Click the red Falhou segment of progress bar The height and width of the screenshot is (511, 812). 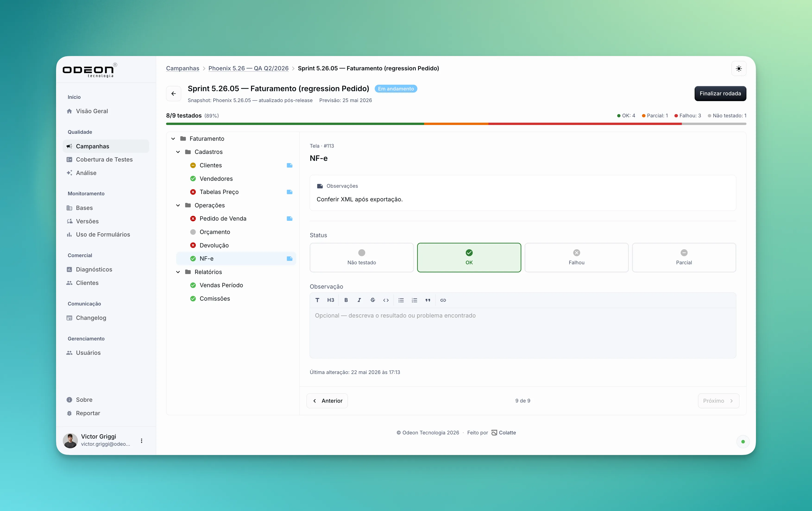[585, 124]
